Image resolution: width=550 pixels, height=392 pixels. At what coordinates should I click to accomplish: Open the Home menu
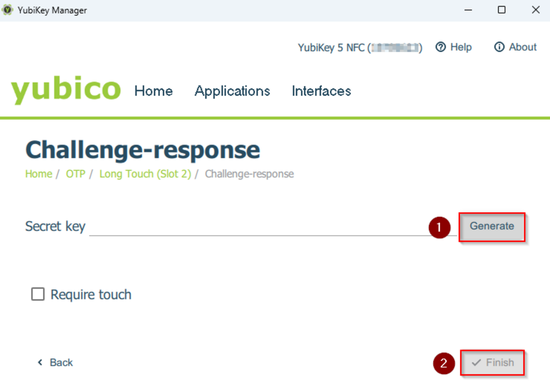[153, 91]
